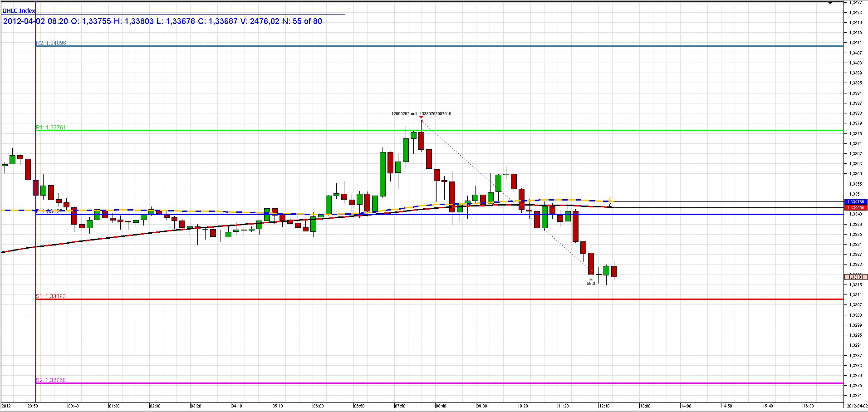Click the pink 1,33181 current price tag
Image resolution: width=868 pixels, height=412 pixels.
coord(855,277)
